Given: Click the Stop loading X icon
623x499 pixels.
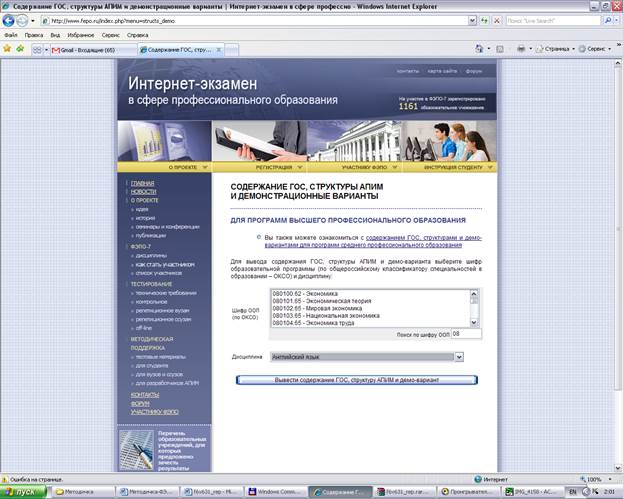Looking at the screenshot, I should point(498,20).
